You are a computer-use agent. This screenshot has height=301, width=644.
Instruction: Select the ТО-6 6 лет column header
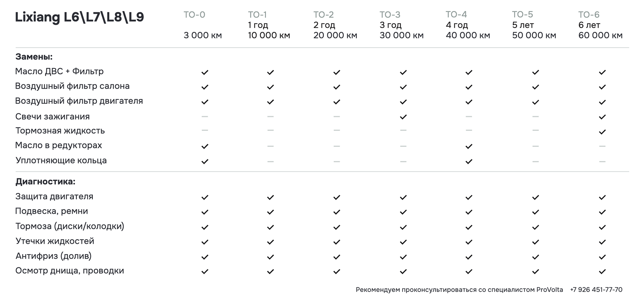click(600, 25)
